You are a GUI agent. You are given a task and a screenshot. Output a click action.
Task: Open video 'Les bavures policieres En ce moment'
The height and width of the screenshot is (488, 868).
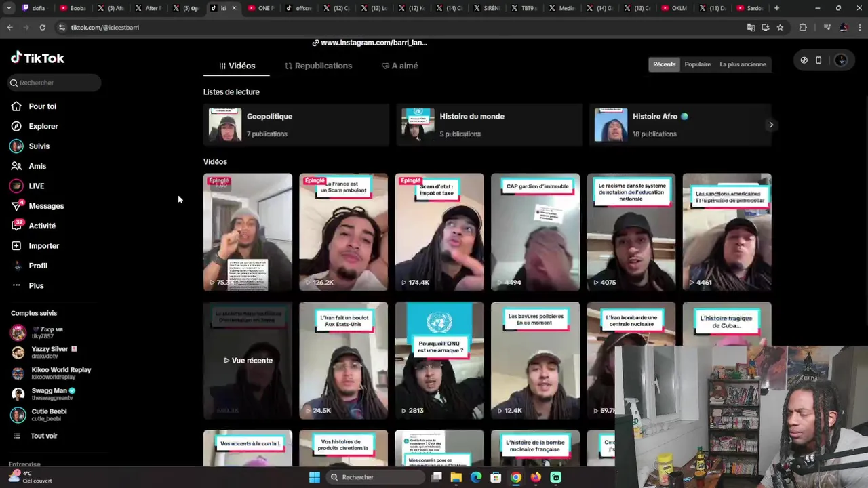pos(536,361)
